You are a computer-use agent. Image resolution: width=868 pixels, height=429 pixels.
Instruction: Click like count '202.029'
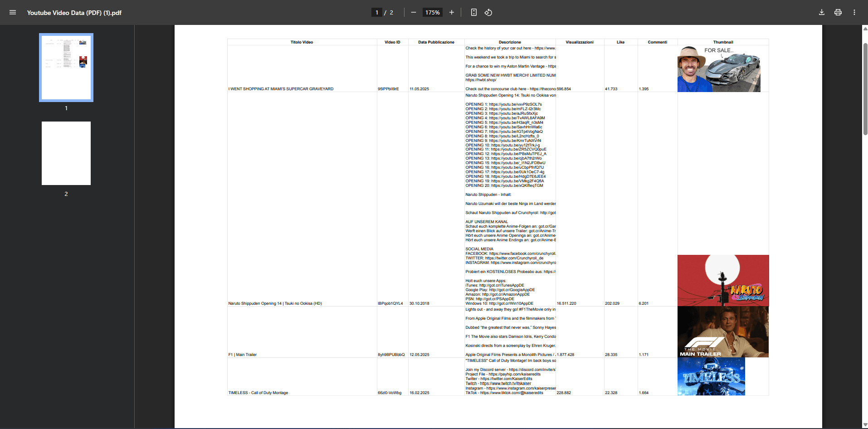tap(612, 303)
